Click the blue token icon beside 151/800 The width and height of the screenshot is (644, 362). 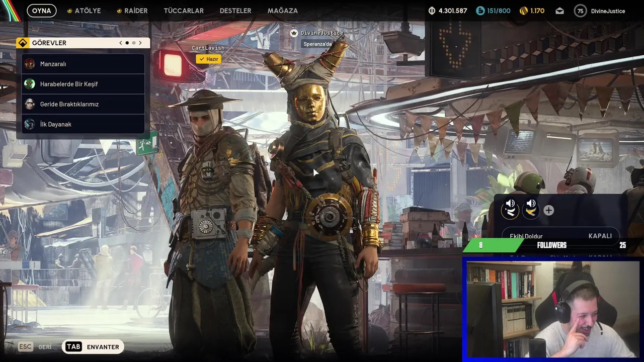pyautogui.click(x=480, y=11)
